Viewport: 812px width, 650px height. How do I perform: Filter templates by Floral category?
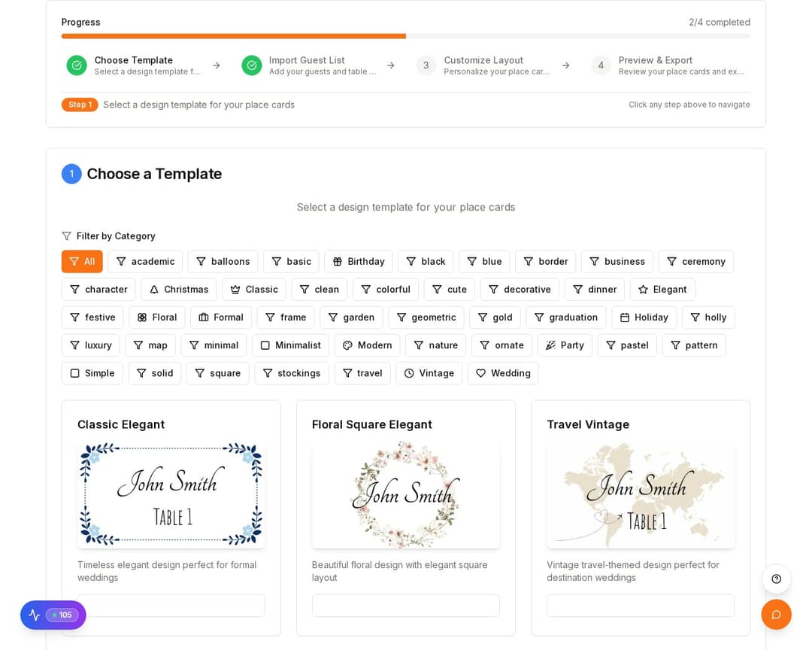(157, 317)
